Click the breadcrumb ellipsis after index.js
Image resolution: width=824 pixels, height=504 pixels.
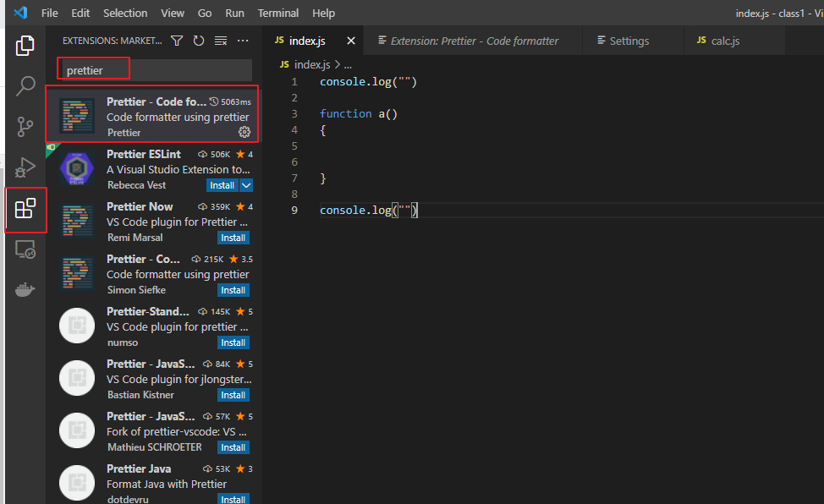pos(348,65)
